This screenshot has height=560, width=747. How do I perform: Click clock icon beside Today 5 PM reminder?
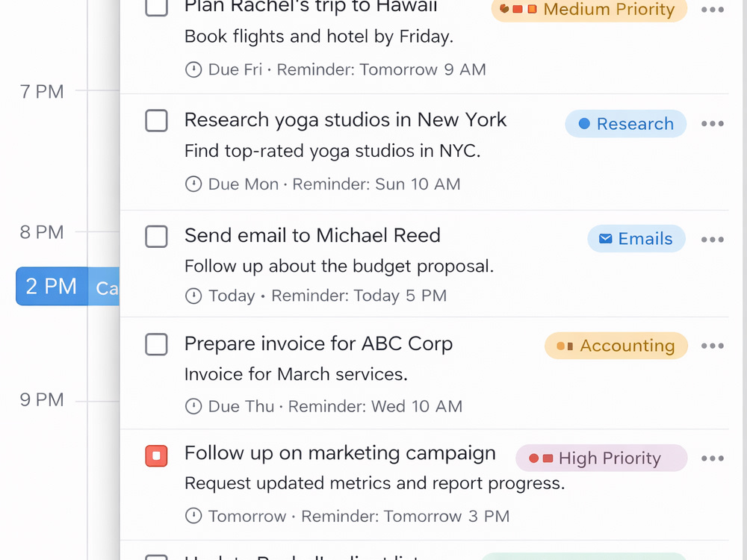193,296
